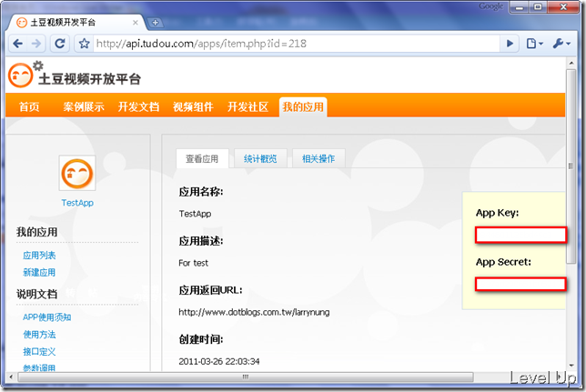586x392 pixels.
Task: Go back using browser back arrow
Action: click(x=17, y=44)
